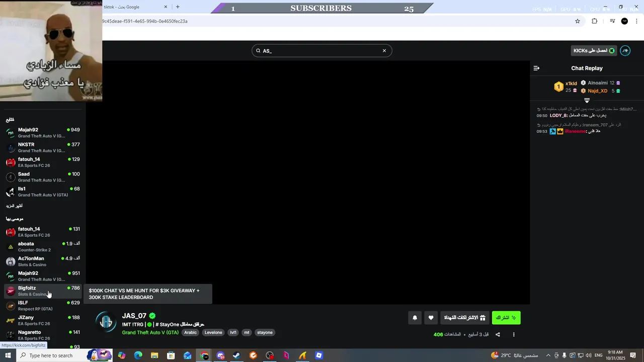Open the JAS_07 channel name link

134,316
